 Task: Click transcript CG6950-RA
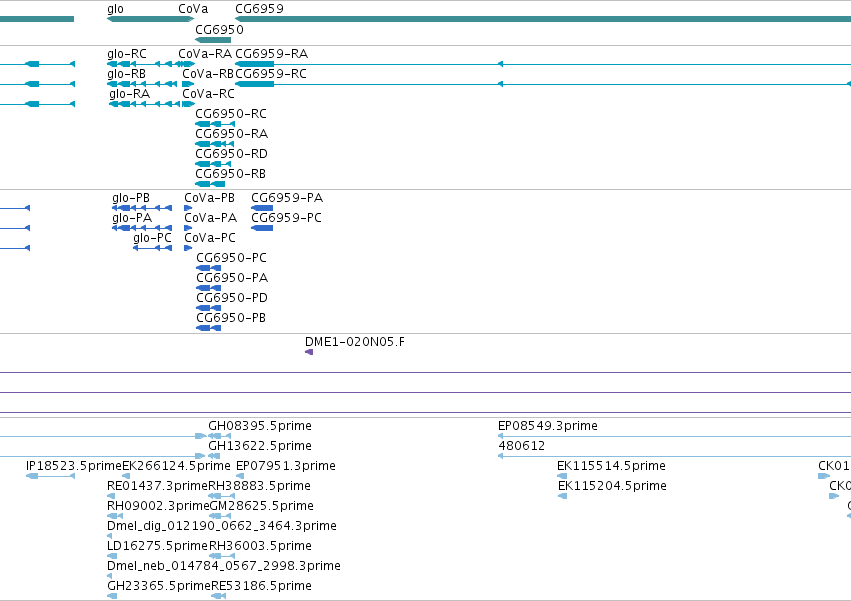click(x=232, y=134)
